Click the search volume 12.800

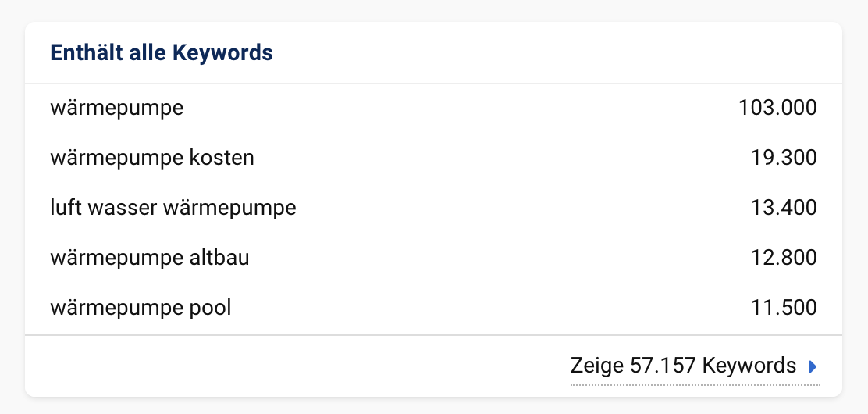pyautogui.click(x=784, y=257)
